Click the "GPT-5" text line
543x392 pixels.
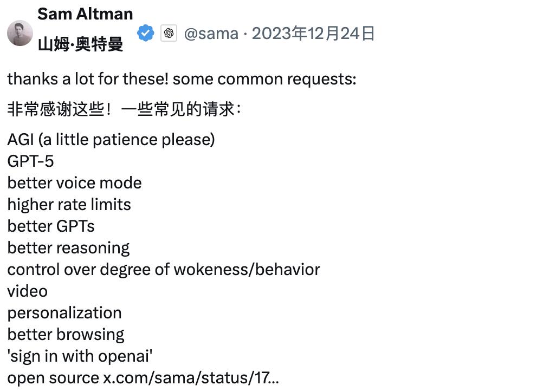click(31, 161)
